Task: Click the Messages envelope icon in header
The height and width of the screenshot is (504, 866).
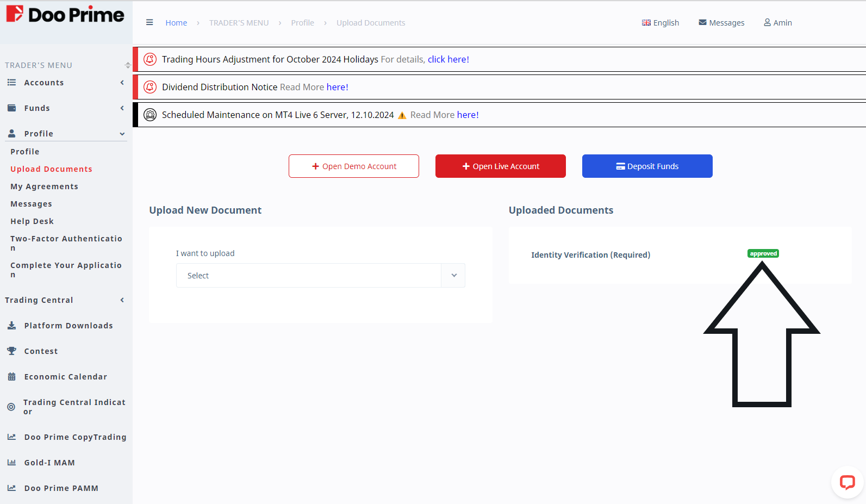Action: click(x=702, y=22)
